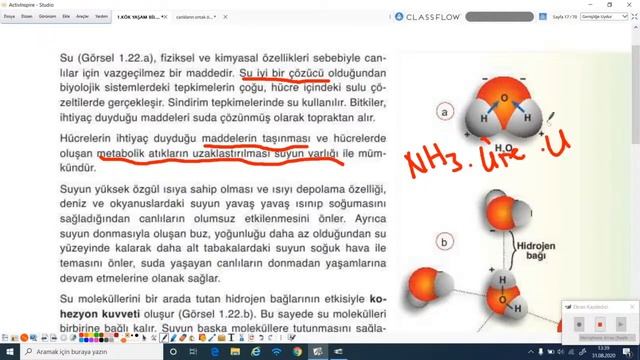Pick the red color swatch

[x=82, y=336]
